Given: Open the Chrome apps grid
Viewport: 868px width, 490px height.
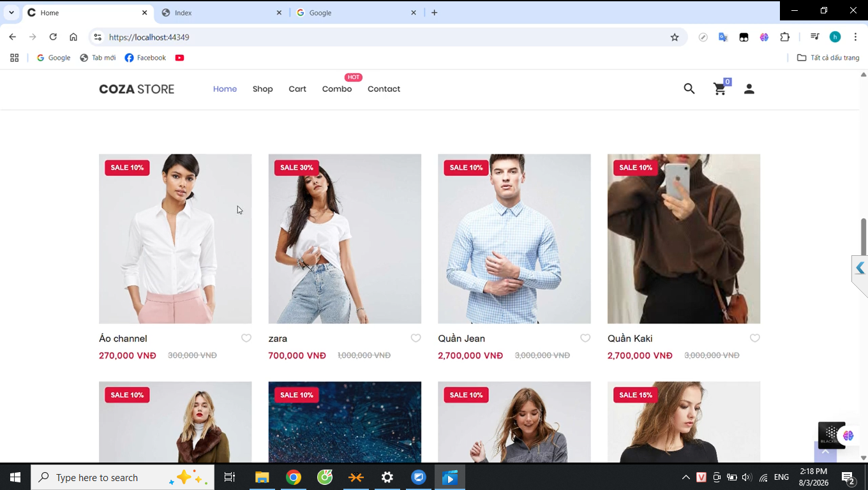Looking at the screenshot, I should click(x=15, y=57).
